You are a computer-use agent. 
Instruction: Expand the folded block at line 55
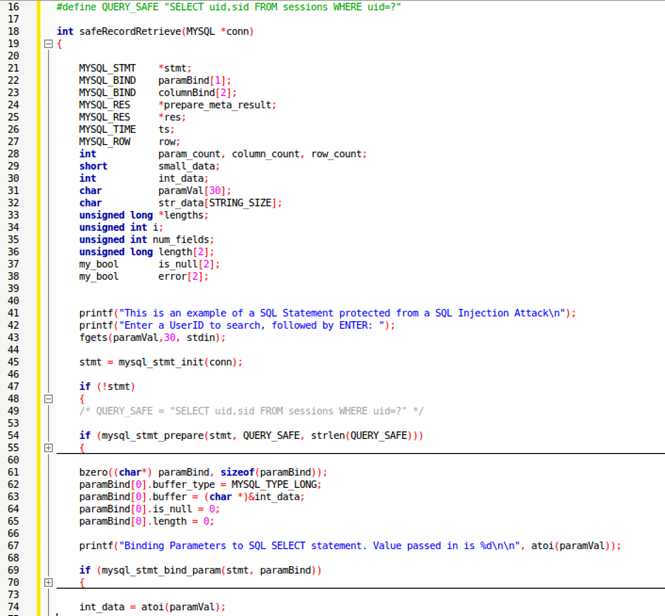(x=47, y=448)
